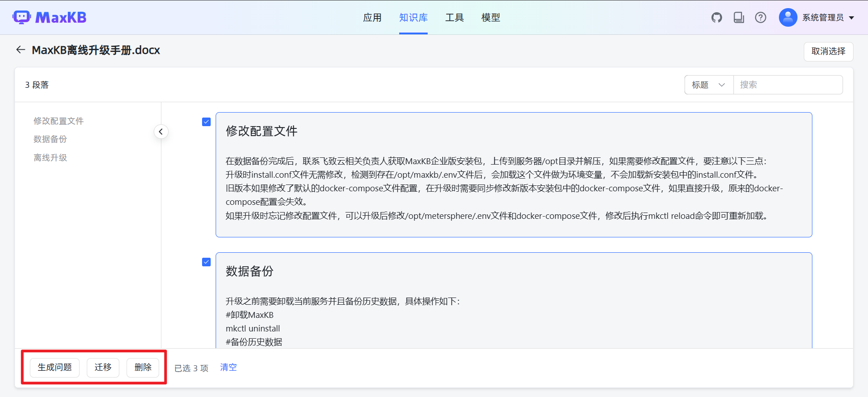Click the 生成问题 button
The width and height of the screenshot is (868, 397).
pos(55,368)
